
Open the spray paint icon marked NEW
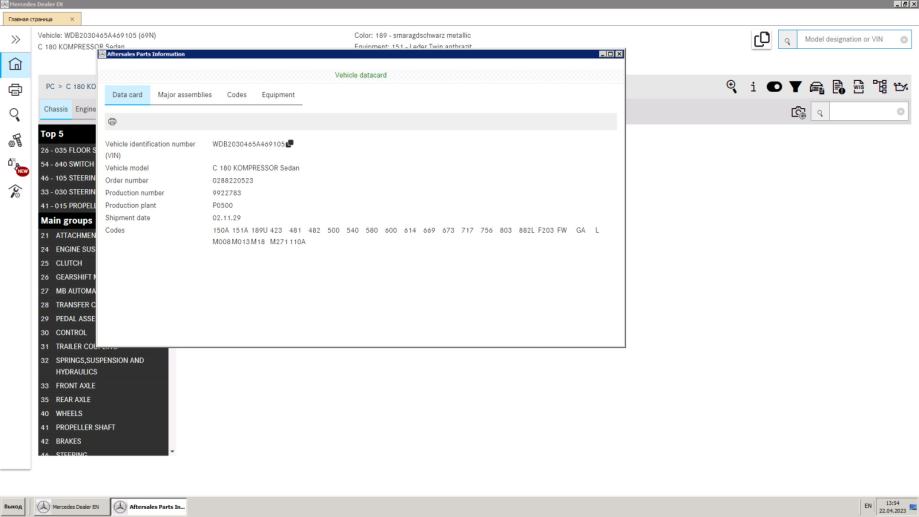point(16,166)
